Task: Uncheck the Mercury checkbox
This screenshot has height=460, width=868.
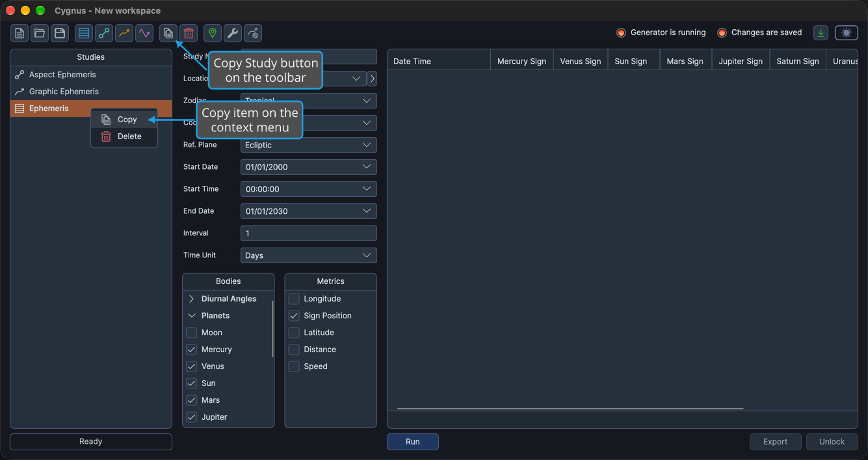Action: point(192,350)
